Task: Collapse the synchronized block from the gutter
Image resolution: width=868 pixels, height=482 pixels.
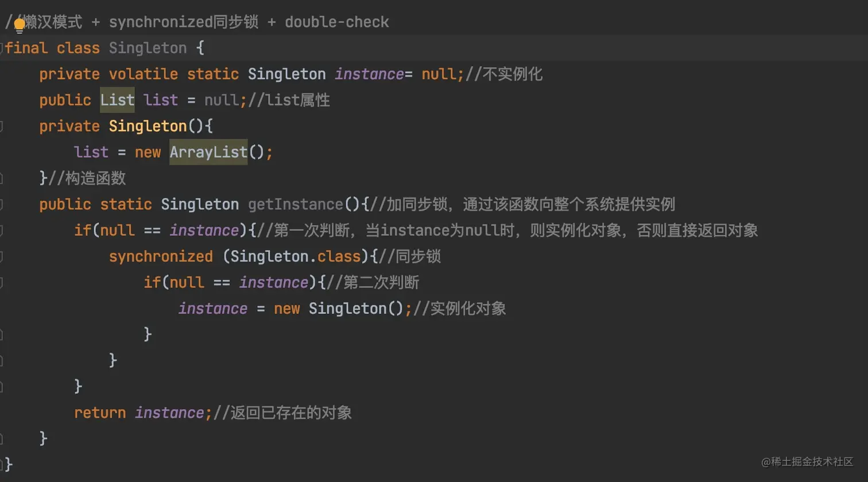Action: [3, 256]
